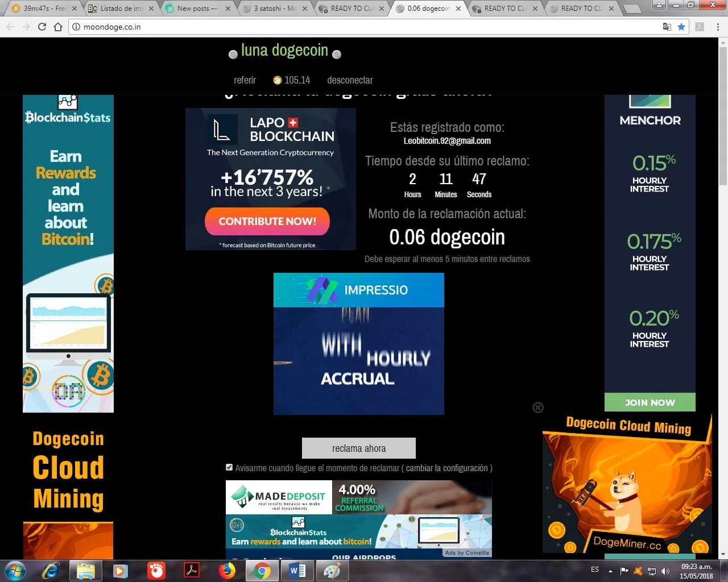Screen dimensions: 728x582
Task: Switch to the first 'READY TO CL' tab
Action: 352,9
